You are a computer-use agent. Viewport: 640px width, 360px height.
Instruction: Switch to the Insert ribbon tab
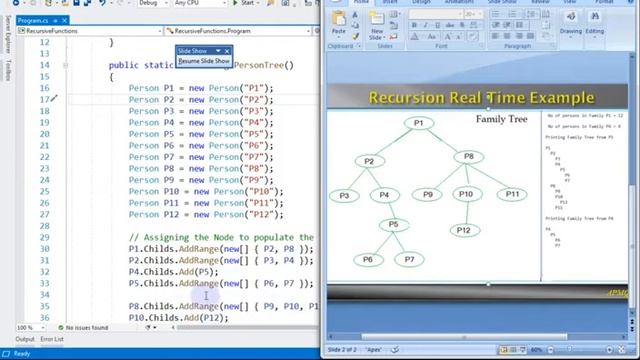pyautogui.click(x=390, y=2)
